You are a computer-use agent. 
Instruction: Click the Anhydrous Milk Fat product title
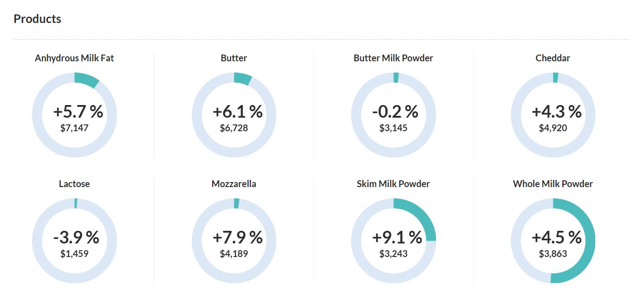point(74,58)
